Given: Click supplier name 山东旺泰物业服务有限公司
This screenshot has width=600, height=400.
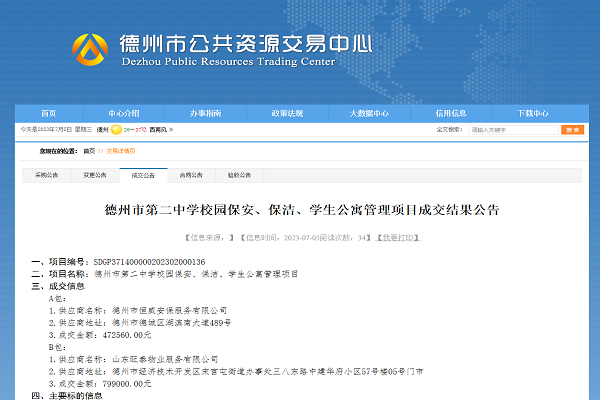Looking at the screenshot, I should pyautogui.click(x=165, y=359).
